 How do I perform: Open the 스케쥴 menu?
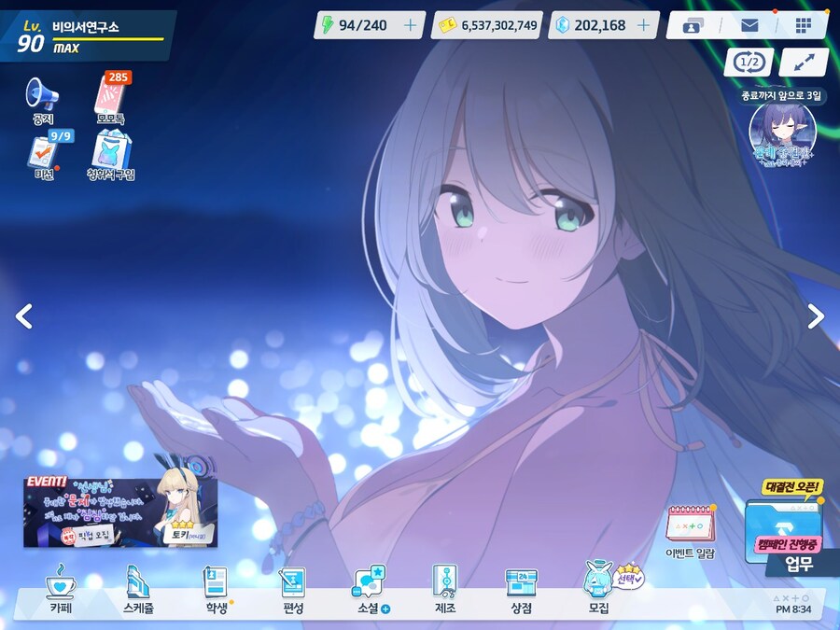pos(138,589)
